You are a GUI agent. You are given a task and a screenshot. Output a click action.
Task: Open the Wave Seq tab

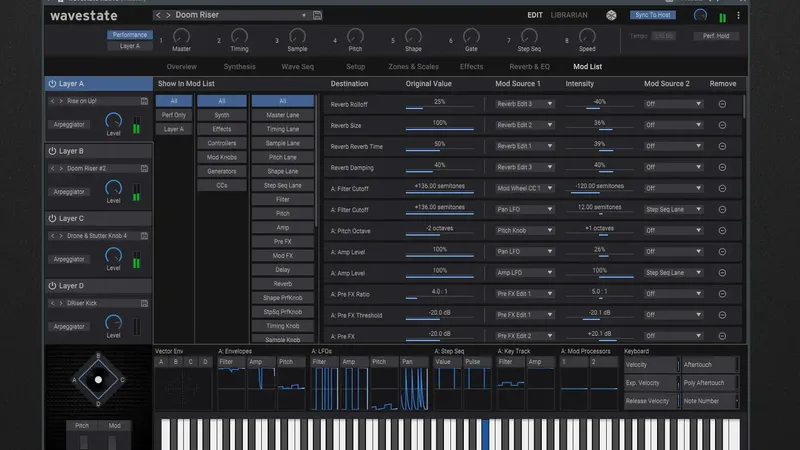[297, 67]
